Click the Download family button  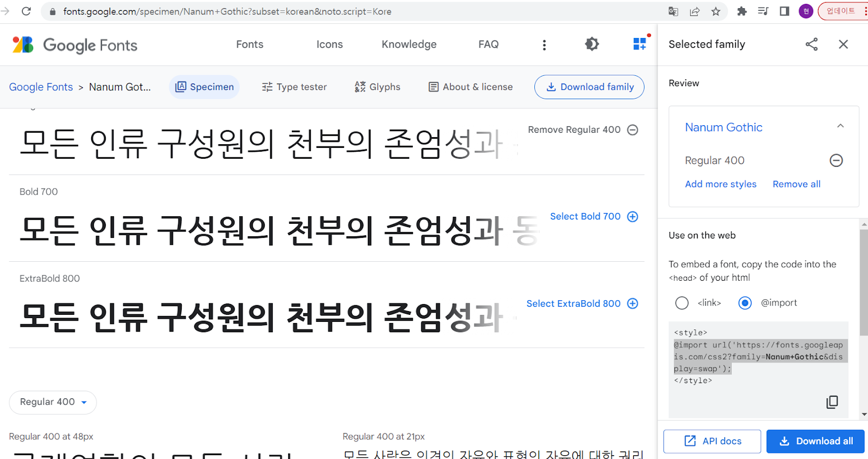tap(589, 87)
